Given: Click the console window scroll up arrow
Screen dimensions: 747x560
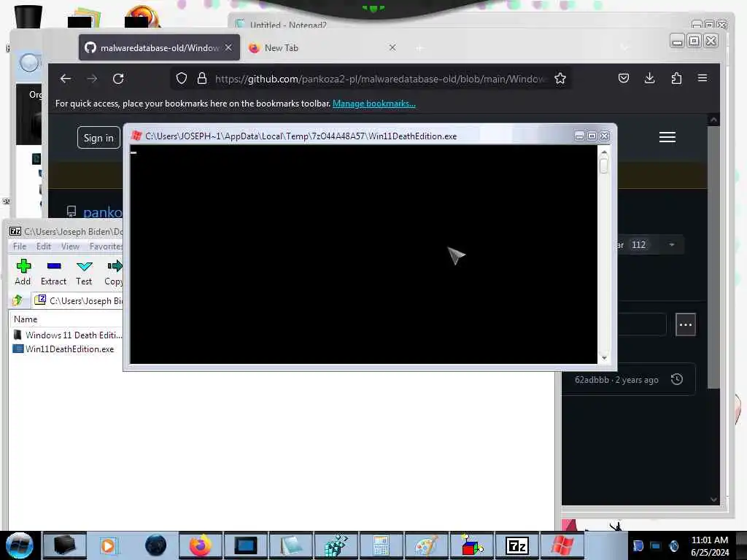Looking at the screenshot, I should point(604,152).
